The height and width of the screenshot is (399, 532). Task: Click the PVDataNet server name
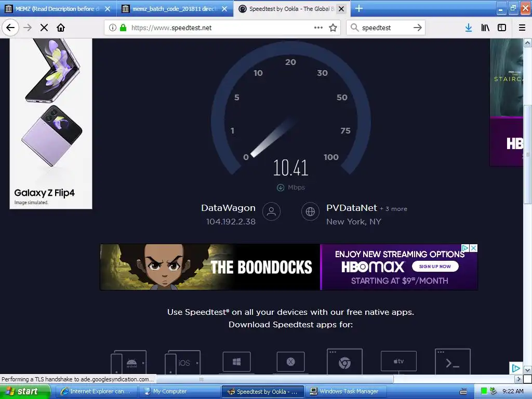coord(352,208)
